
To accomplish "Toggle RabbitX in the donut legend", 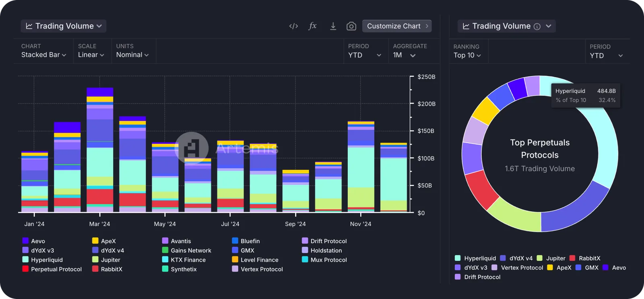I will pyautogui.click(x=585, y=258).
